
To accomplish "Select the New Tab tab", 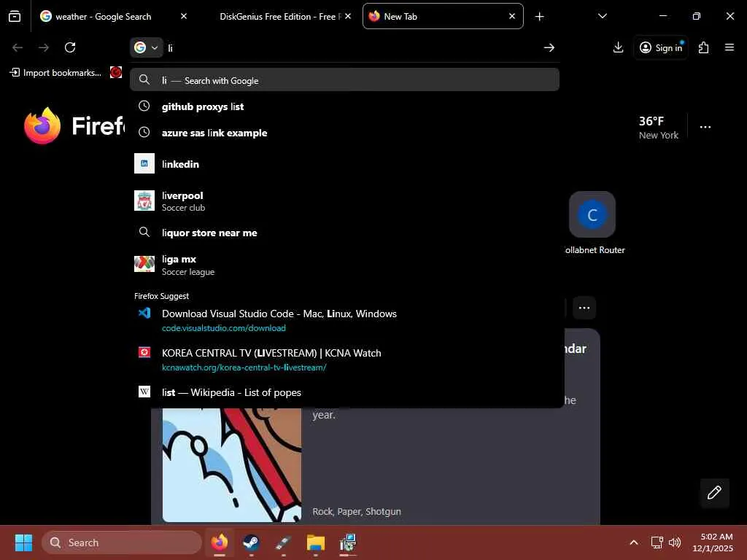I will [x=443, y=16].
